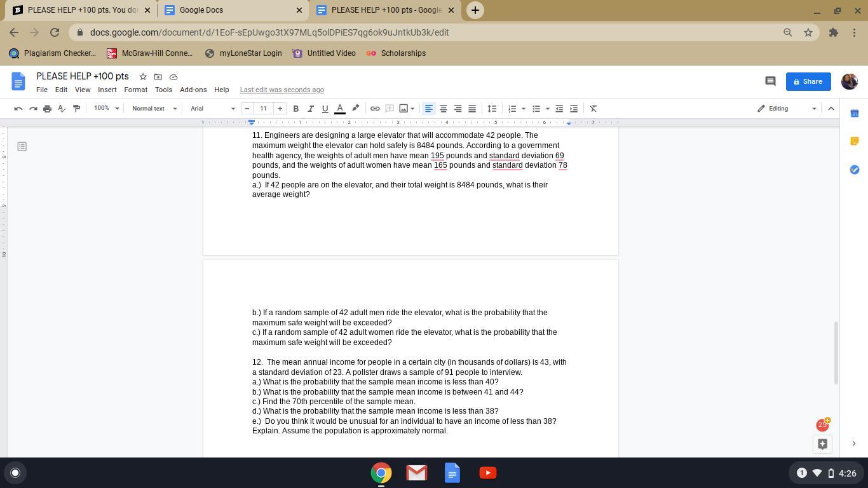Click the blue Share button
This screenshot has width=868, height=488.
click(808, 81)
